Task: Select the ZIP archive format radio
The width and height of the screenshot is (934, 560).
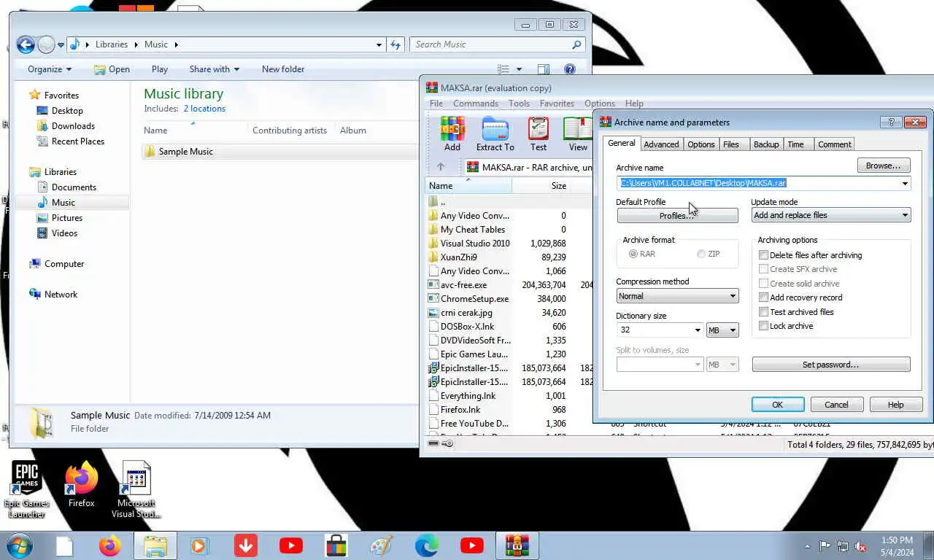Action: pos(701,254)
